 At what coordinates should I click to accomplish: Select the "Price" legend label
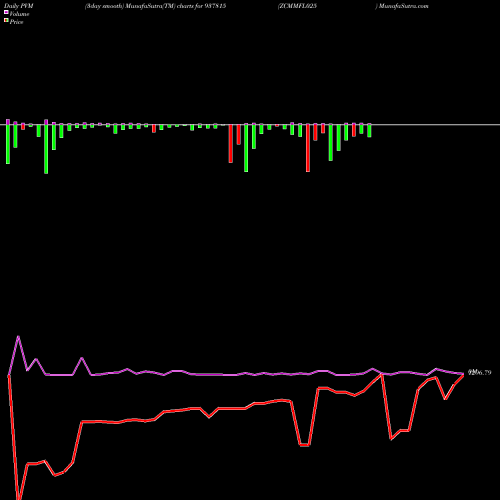[16, 22]
